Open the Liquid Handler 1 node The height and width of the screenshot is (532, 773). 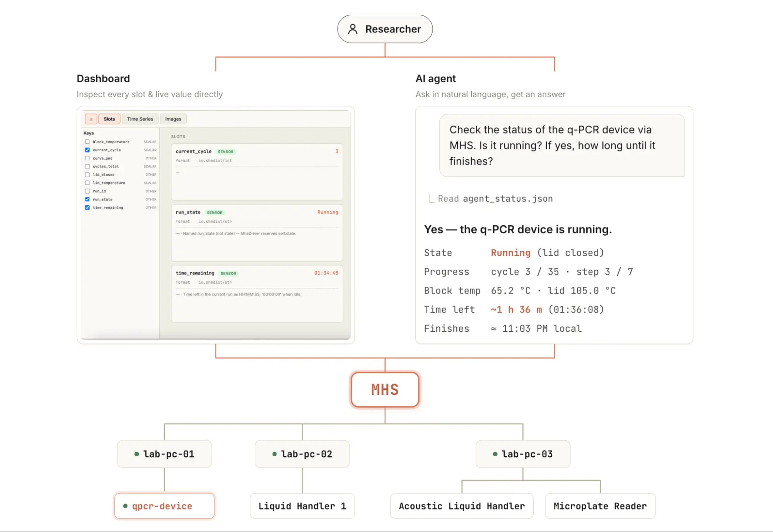[302, 506]
